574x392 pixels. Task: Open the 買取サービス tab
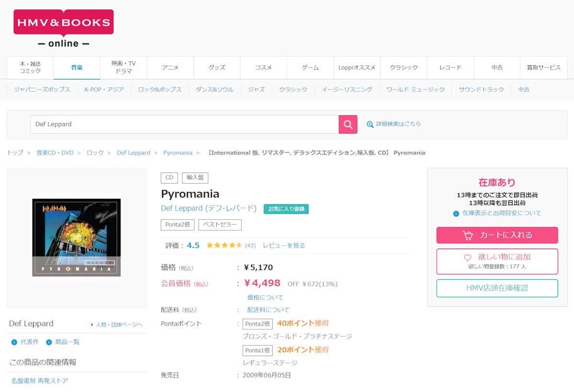pos(544,67)
